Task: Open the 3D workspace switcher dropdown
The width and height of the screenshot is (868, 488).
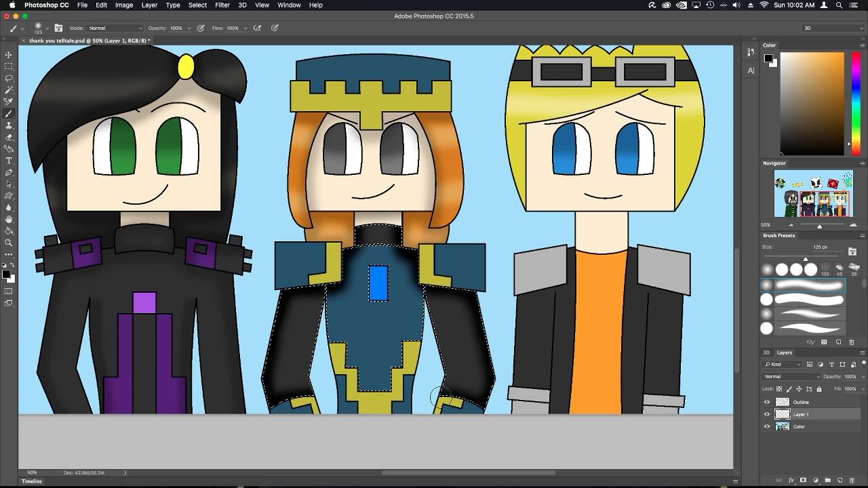Action: 831,28
